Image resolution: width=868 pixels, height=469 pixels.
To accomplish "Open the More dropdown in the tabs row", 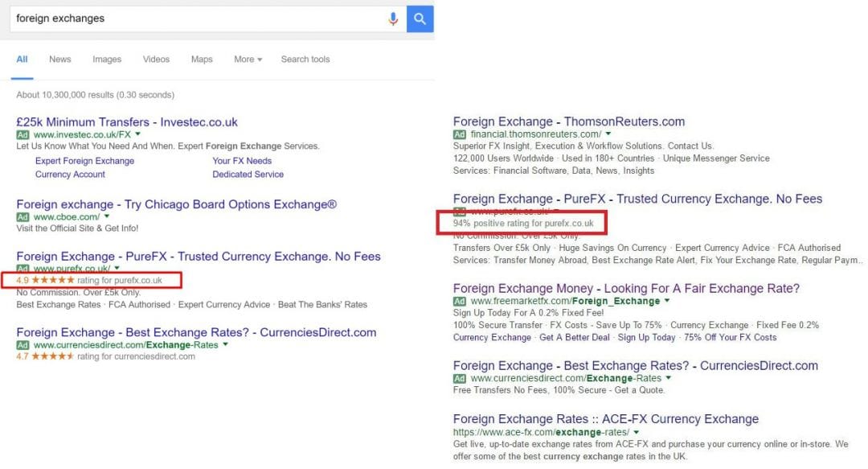I will point(247,59).
